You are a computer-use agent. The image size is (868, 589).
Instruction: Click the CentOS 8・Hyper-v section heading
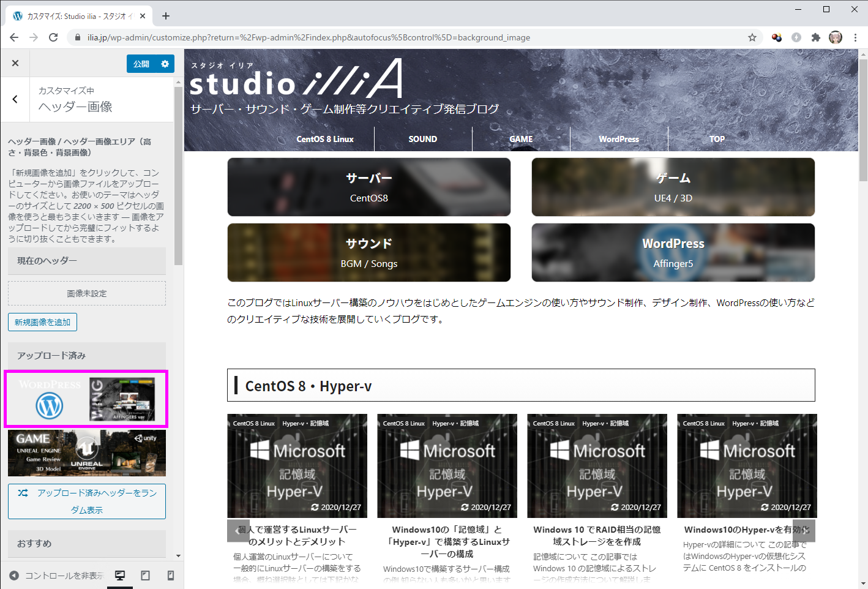[521, 386]
